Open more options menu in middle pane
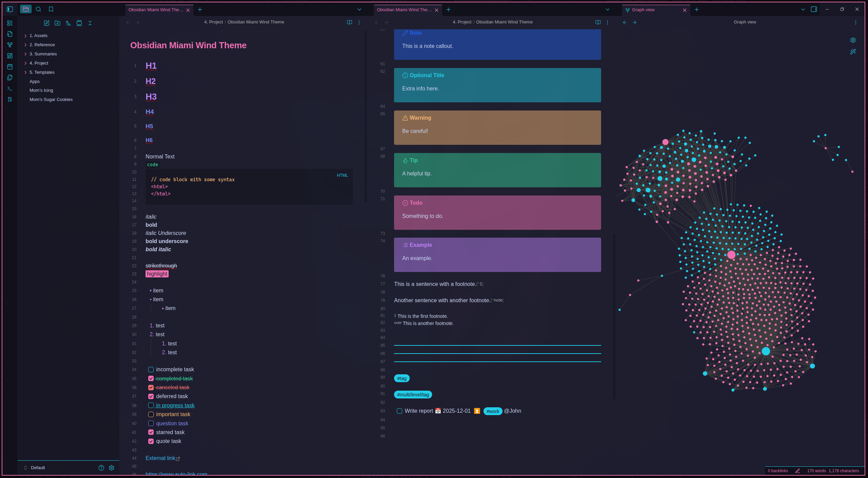The height and width of the screenshot is (478, 868). coord(608,22)
